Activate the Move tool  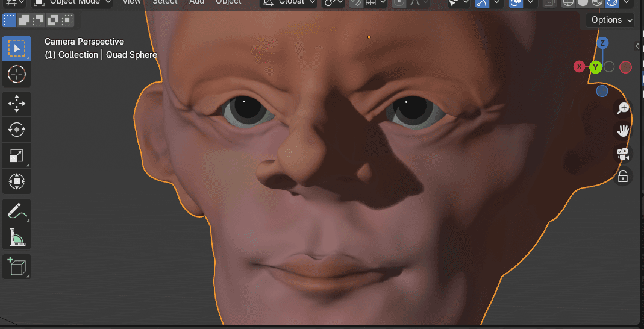pyautogui.click(x=16, y=104)
